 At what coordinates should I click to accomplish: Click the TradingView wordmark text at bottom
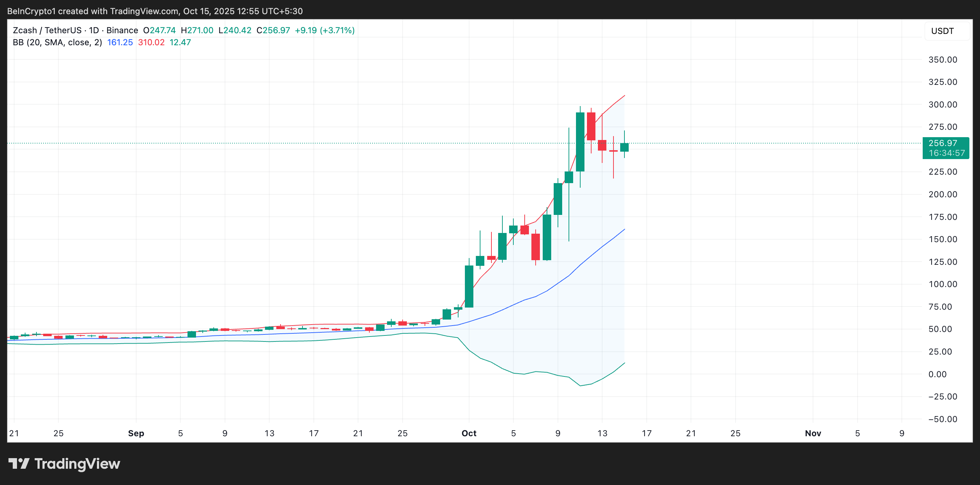click(77, 464)
